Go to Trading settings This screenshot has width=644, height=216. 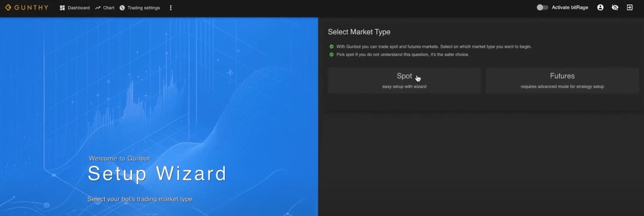click(x=139, y=8)
